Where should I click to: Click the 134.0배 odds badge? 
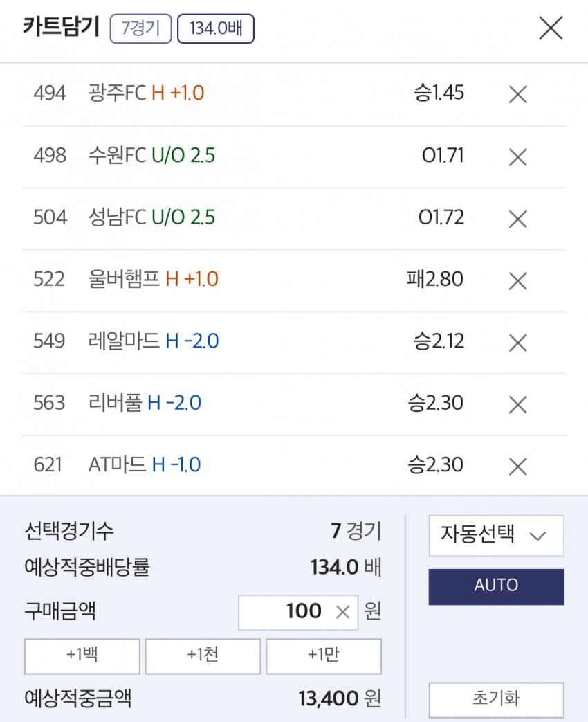(x=216, y=30)
